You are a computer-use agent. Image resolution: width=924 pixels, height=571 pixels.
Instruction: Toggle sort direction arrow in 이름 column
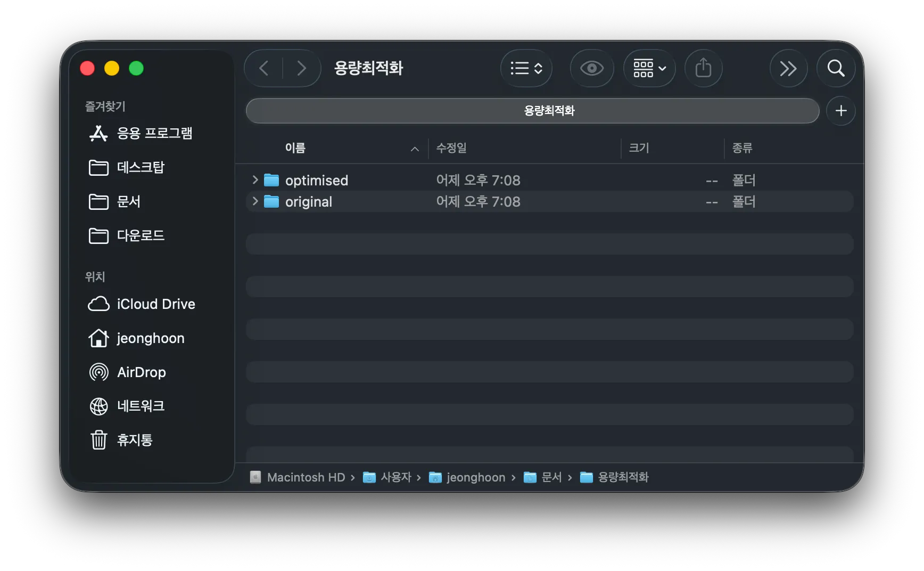pyautogui.click(x=415, y=149)
